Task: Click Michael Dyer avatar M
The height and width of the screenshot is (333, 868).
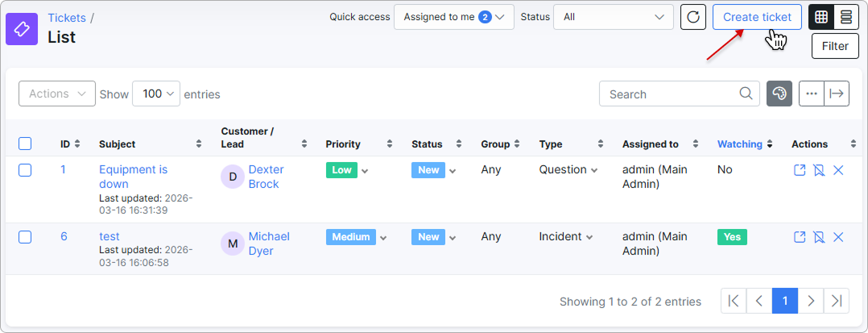Action: click(x=233, y=244)
